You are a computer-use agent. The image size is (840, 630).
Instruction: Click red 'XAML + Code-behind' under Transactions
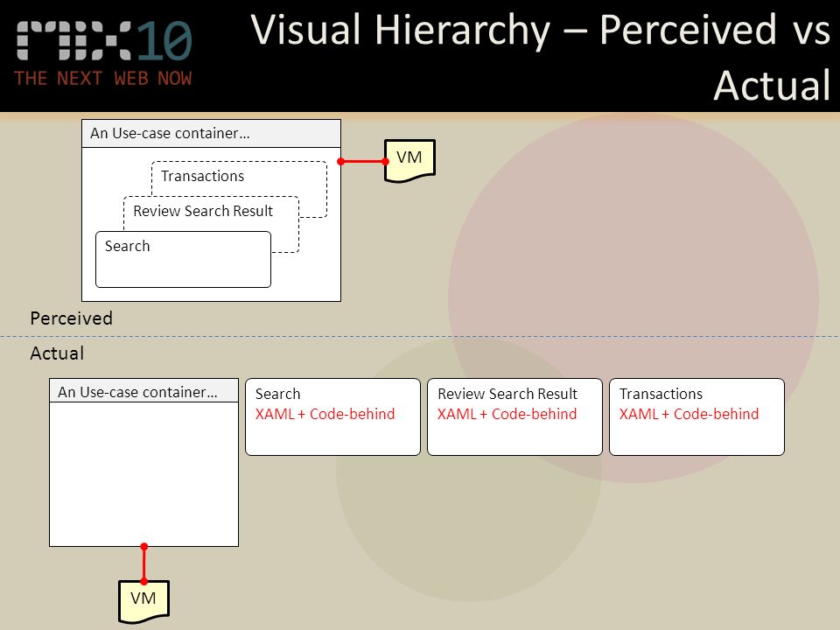click(689, 414)
